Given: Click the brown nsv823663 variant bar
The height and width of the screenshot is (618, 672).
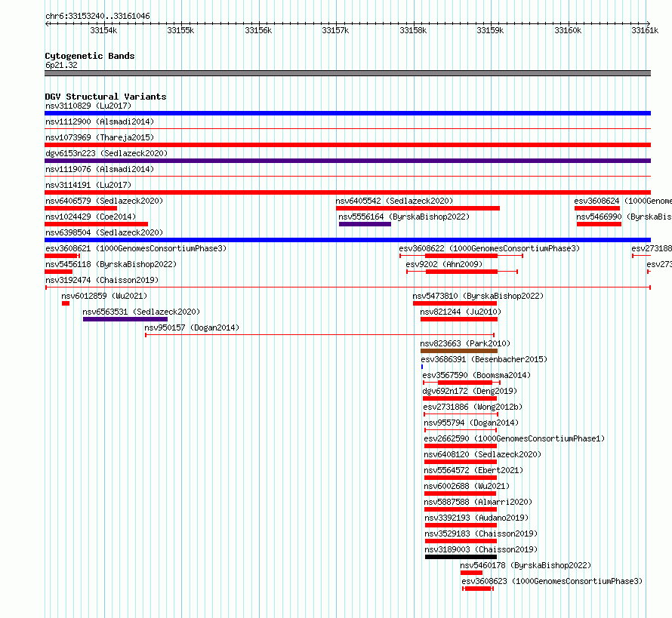Looking at the screenshot, I should [459, 351].
